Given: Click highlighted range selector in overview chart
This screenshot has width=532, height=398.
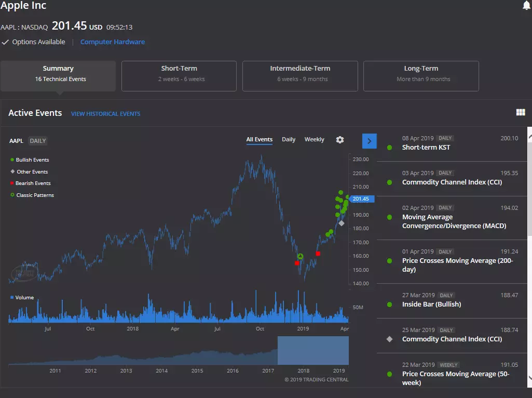Looking at the screenshot, I should (313, 350).
